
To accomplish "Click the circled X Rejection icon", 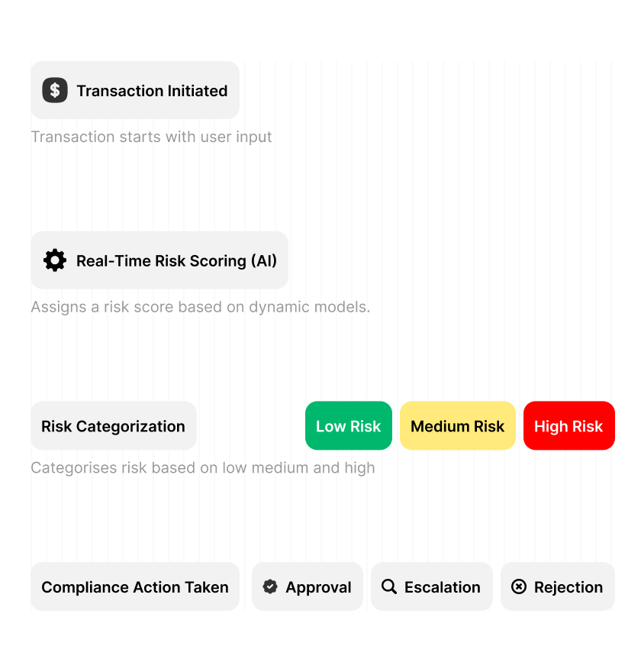I will click(x=519, y=586).
